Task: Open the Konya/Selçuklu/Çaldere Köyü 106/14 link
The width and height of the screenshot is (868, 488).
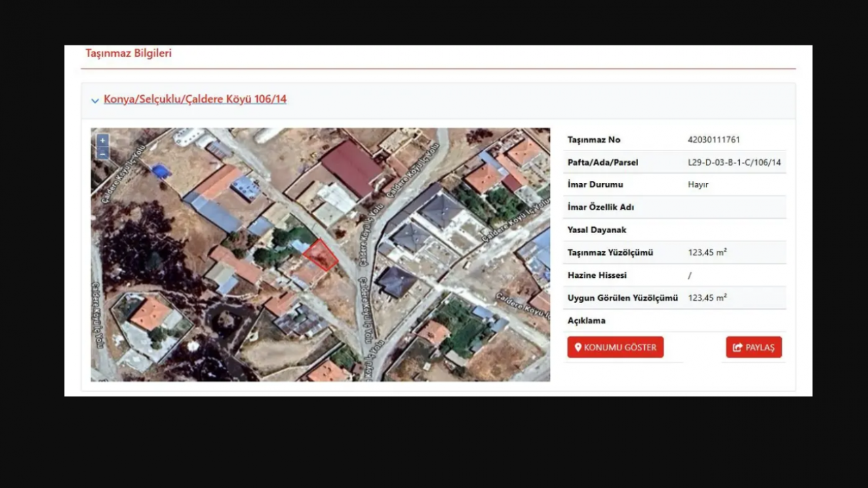Action: 195,99
